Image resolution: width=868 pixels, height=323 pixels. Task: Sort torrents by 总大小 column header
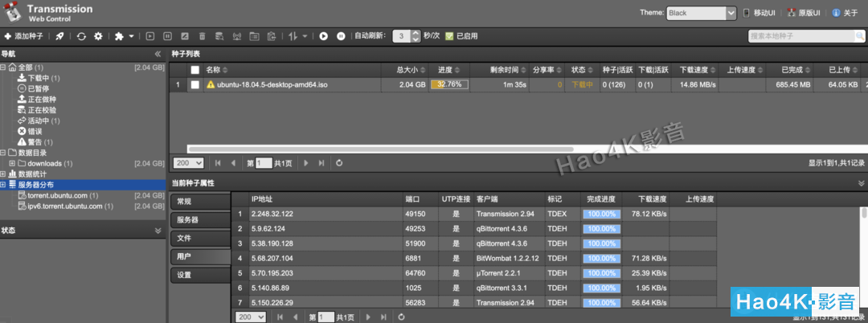coord(404,70)
